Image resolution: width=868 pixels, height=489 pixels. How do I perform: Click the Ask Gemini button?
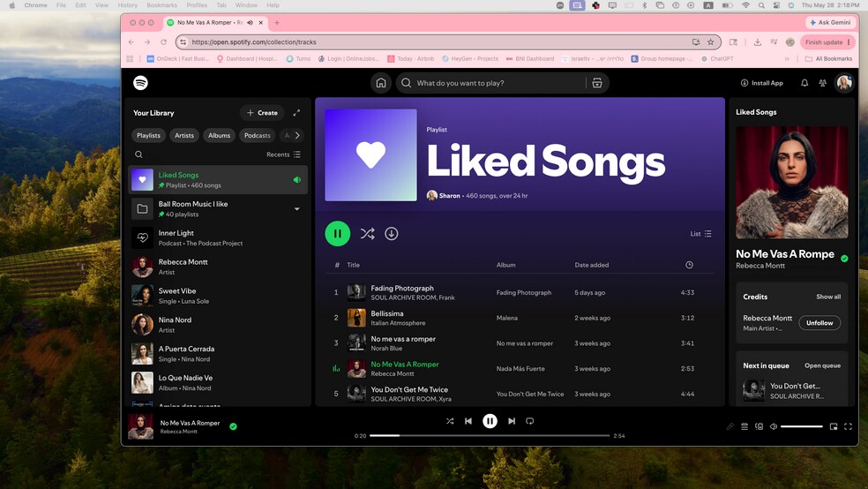pyautogui.click(x=830, y=23)
